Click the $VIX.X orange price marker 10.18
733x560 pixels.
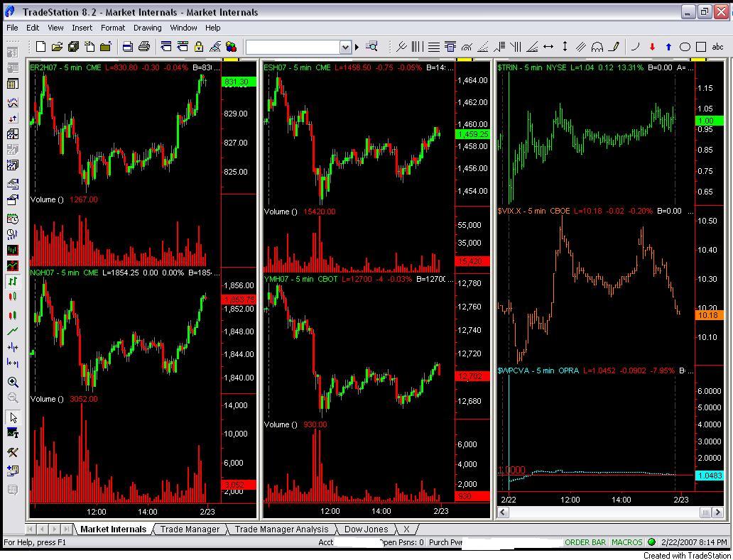pyautogui.click(x=710, y=315)
